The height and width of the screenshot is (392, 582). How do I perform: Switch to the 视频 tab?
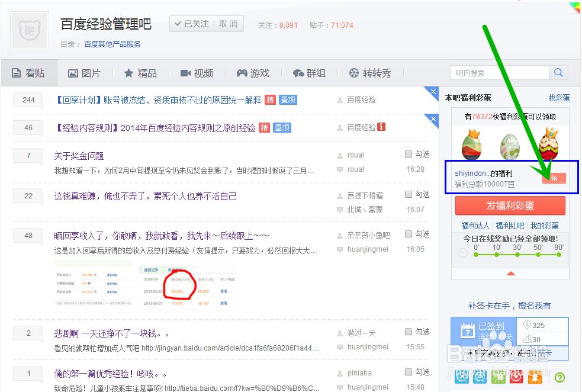point(197,73)
